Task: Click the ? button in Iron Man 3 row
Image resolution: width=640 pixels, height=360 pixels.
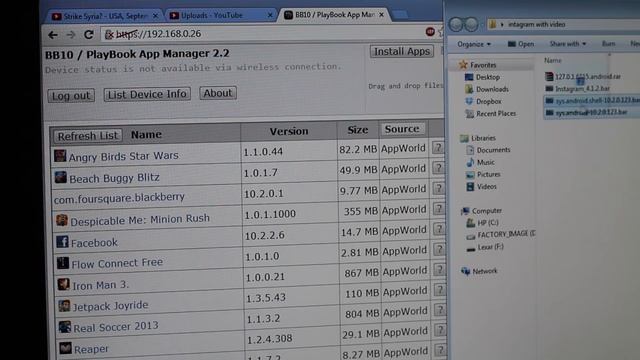Action: (x=440, y=269)
